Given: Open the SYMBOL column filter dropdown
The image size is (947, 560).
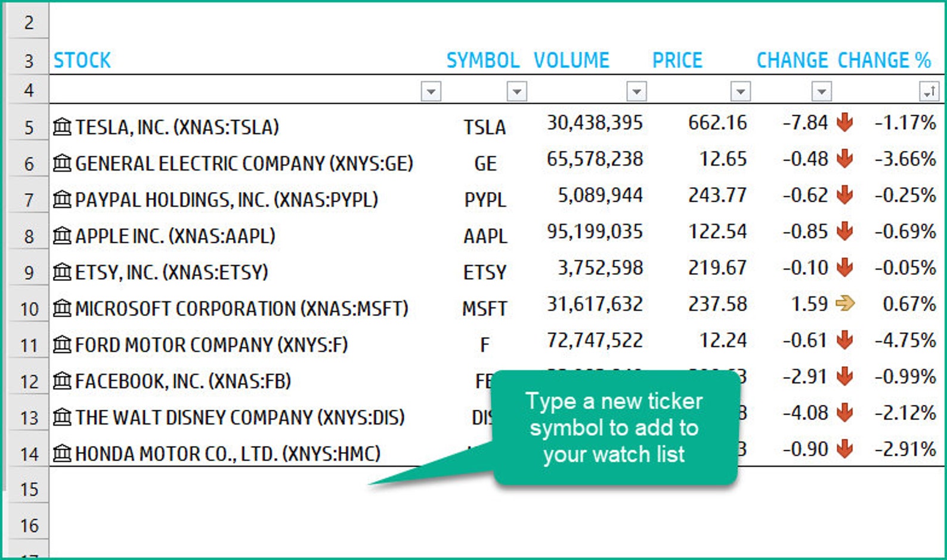Looking at the screenshot, I should point(516,91).
